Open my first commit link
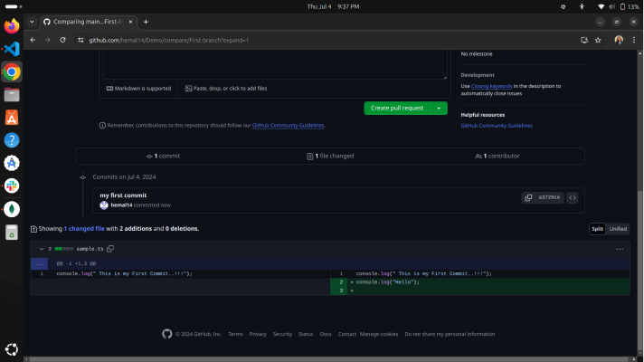 pyautogui.click(x=123, y=195)
